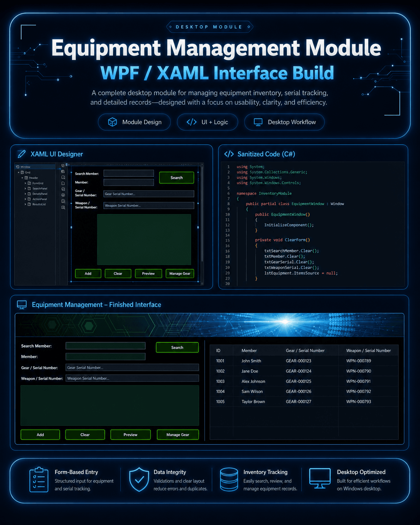
Task: Select the Jane Doe cell
Action: pos(250,371)
